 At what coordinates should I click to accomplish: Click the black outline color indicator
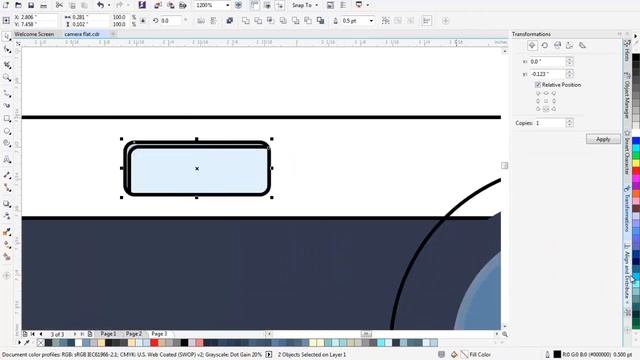557,355
